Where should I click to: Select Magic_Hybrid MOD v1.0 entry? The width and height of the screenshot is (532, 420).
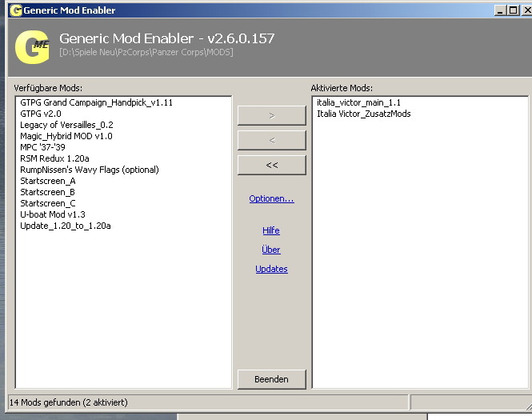66,136
